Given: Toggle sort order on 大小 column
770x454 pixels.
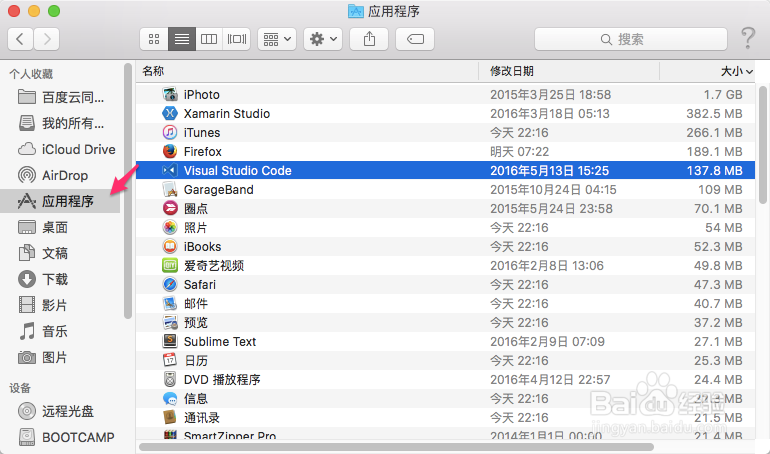Looking at the screenshot, I should pos(707,71).
